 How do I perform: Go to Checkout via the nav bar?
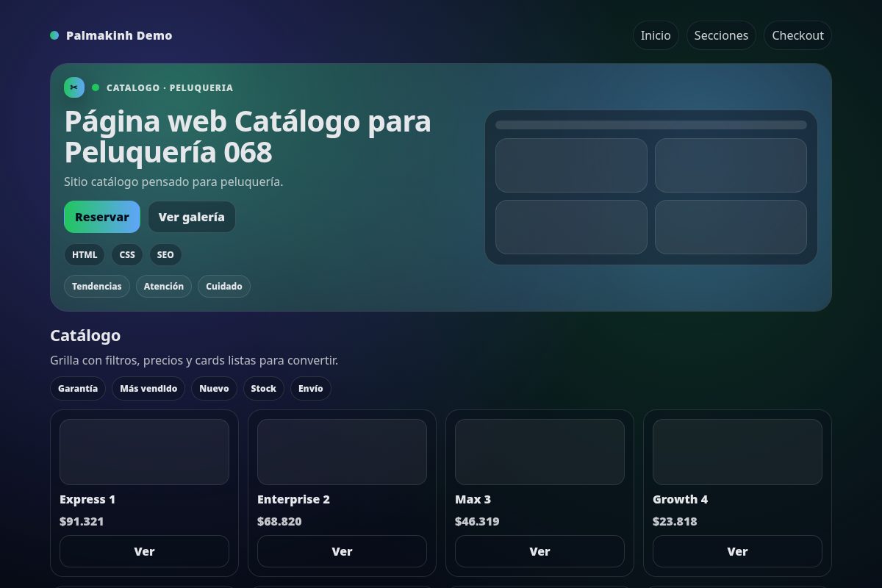tap(797, 35)
